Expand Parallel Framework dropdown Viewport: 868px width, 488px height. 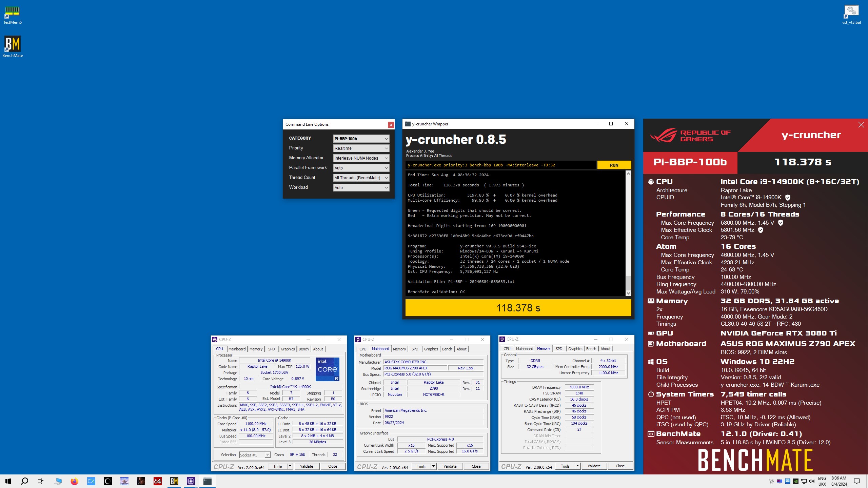tap(361, 168)
